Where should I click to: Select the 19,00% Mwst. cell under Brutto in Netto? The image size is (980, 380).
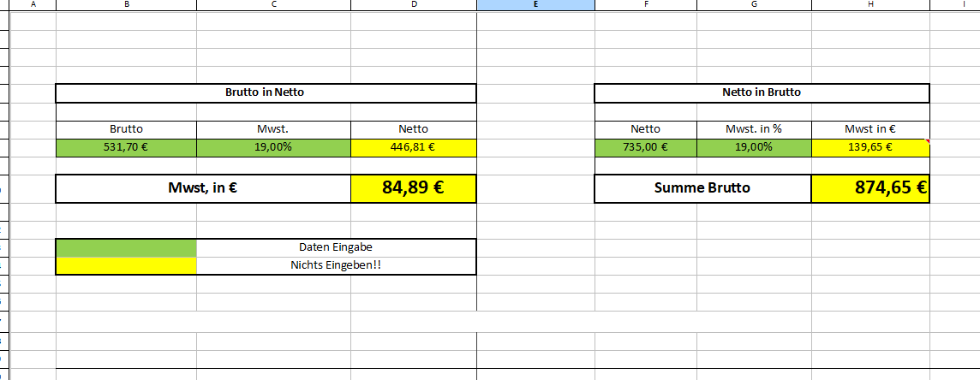point(274,148)
